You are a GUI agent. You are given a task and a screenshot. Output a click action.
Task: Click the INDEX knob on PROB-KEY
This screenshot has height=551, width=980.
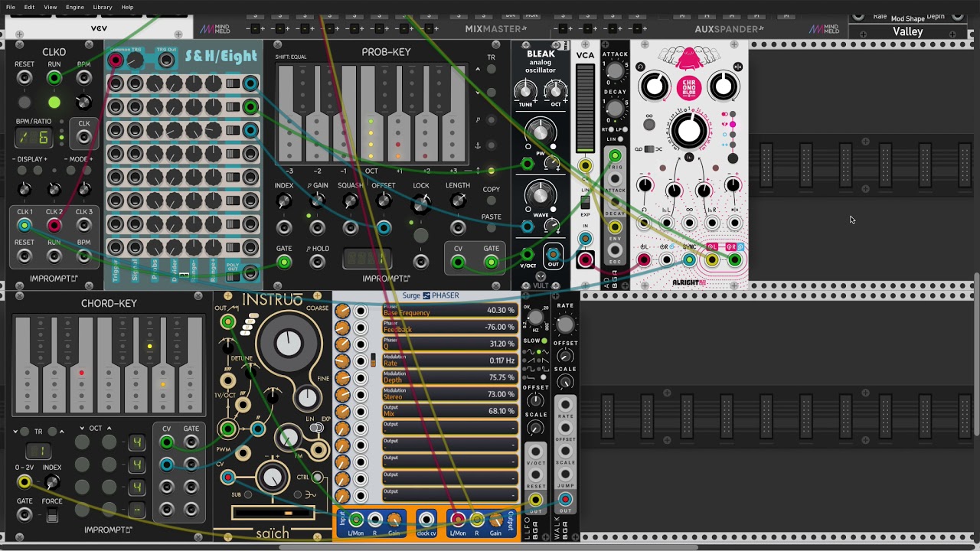[284, 202]
